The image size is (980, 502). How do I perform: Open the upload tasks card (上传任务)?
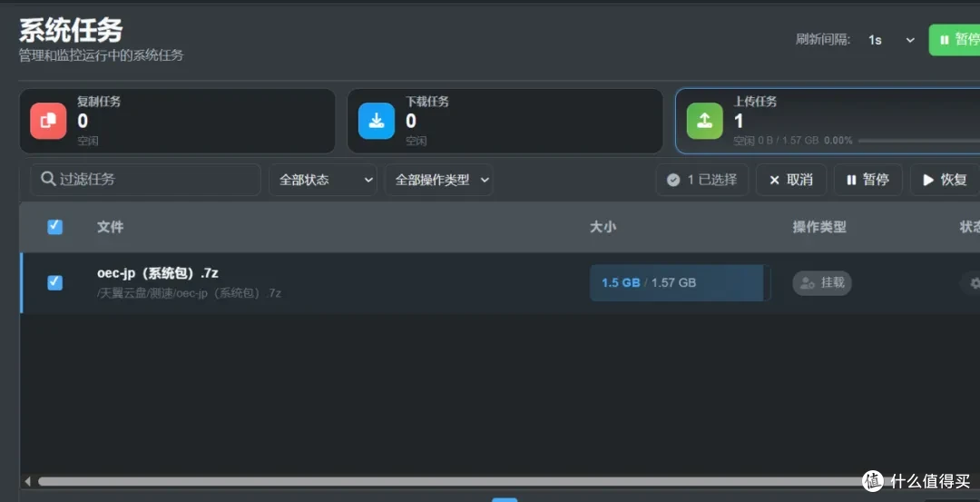point(828,121)
